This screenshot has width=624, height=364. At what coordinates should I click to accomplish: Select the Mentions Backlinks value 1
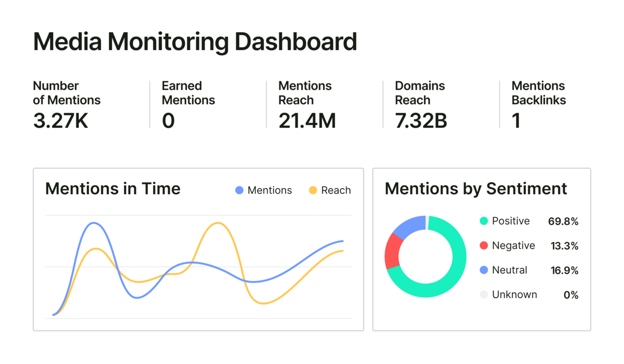click(x=516, y=121)
